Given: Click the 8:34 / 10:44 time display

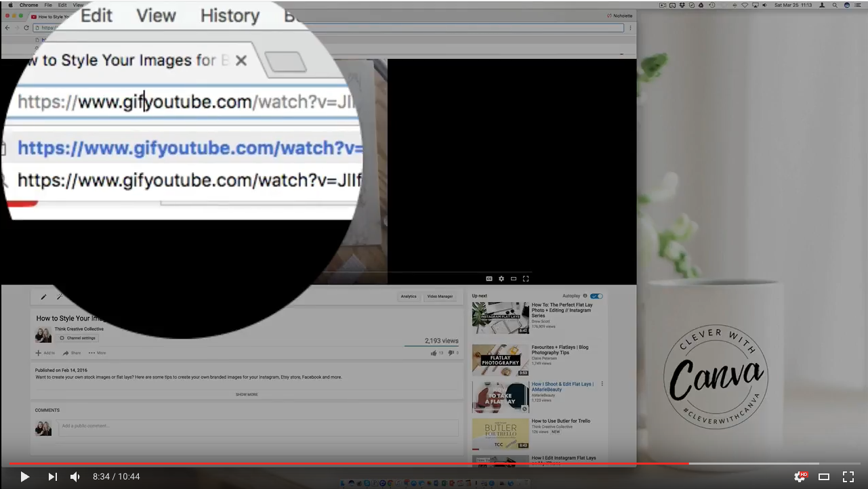Looking at the screenshot, I should pos(117,477).
